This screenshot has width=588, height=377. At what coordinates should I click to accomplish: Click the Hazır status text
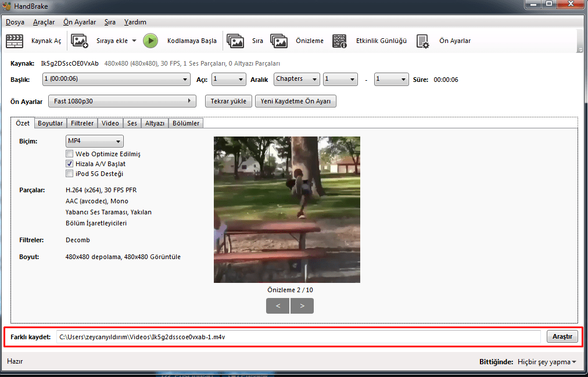pyautogui.click(x=15, y=362)
